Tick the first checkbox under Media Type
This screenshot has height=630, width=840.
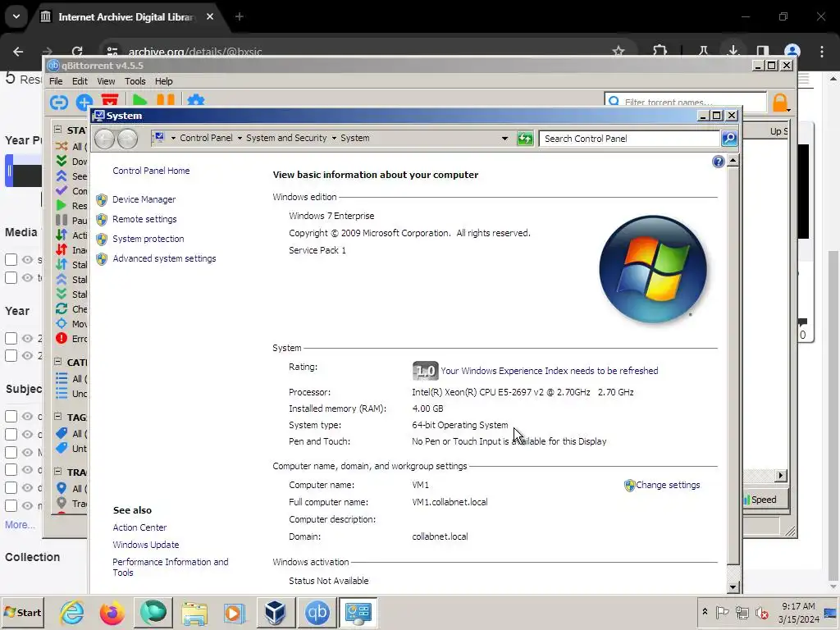click(x=11, y=260)
